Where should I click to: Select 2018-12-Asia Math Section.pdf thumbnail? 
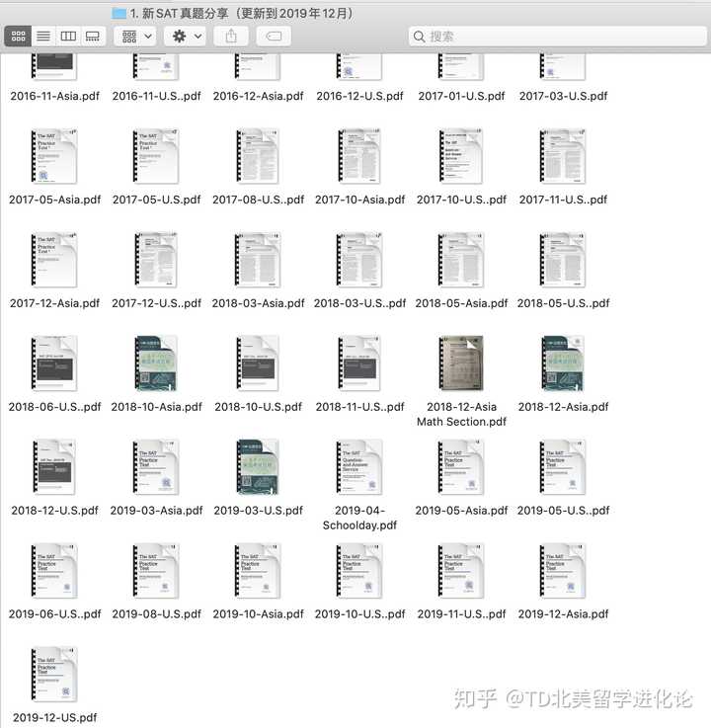461,364
